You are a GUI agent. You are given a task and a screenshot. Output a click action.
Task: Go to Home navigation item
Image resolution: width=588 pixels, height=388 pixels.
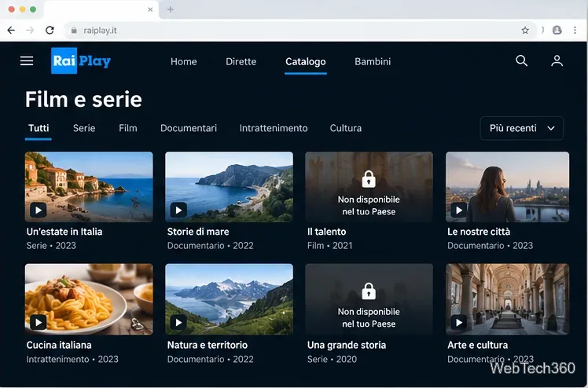tap(184, 61)
